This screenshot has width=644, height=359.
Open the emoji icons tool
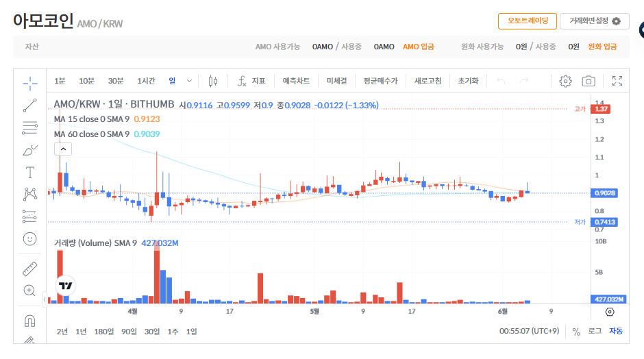(30, 239)
